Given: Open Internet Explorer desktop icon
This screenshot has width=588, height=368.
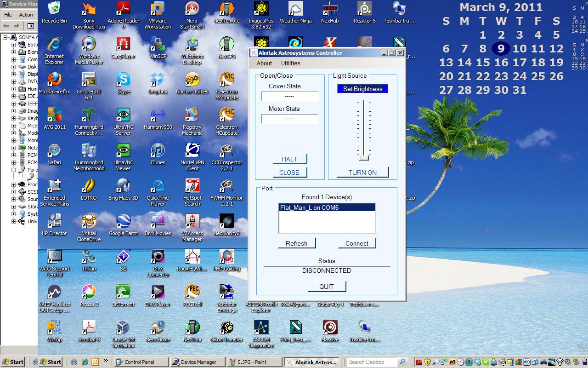Looking at the screenshot, I should coord(54,51).
